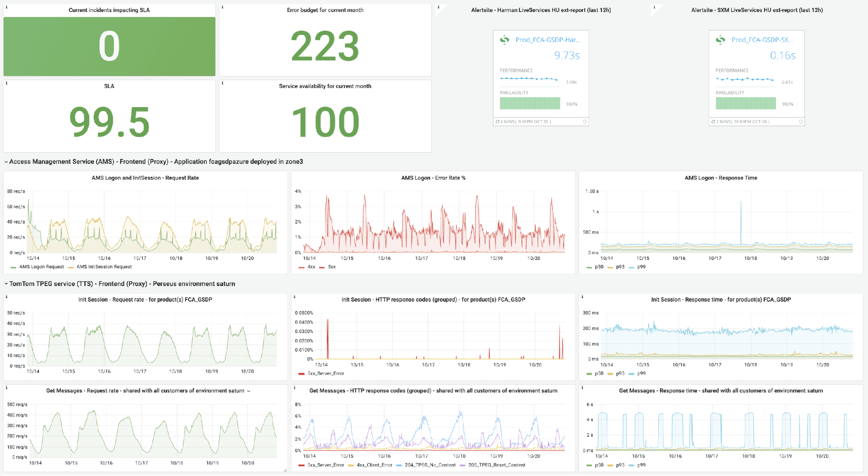Viewport: 868px width, 476px height.
Task: Collapse the TomTom TPEG service (TTS) row
Action: 6,284
